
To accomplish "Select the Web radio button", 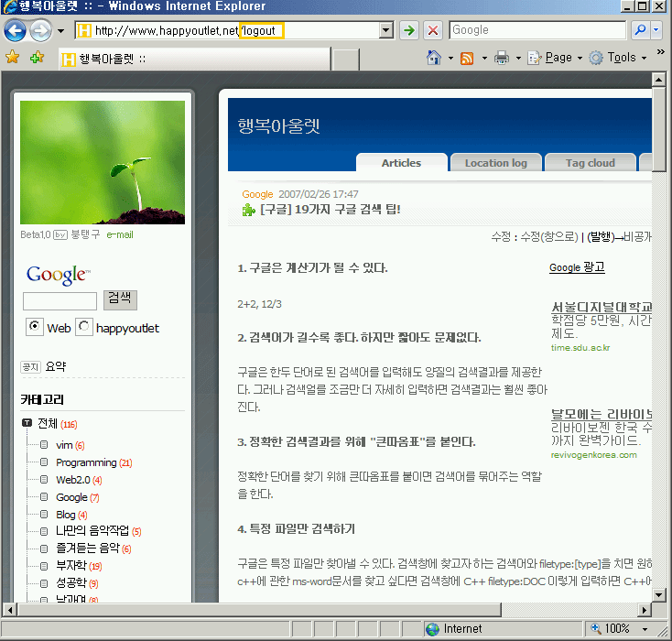I will (x=34, y=327).
